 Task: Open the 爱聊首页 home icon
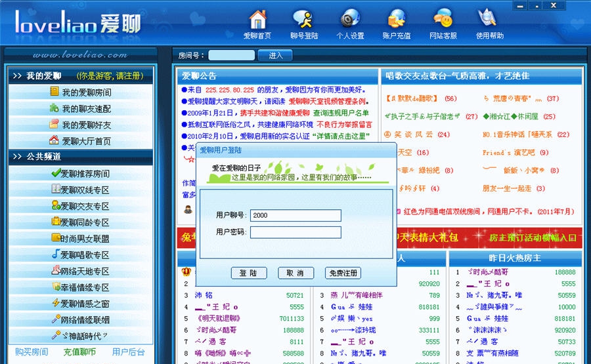tap(257, 19)
